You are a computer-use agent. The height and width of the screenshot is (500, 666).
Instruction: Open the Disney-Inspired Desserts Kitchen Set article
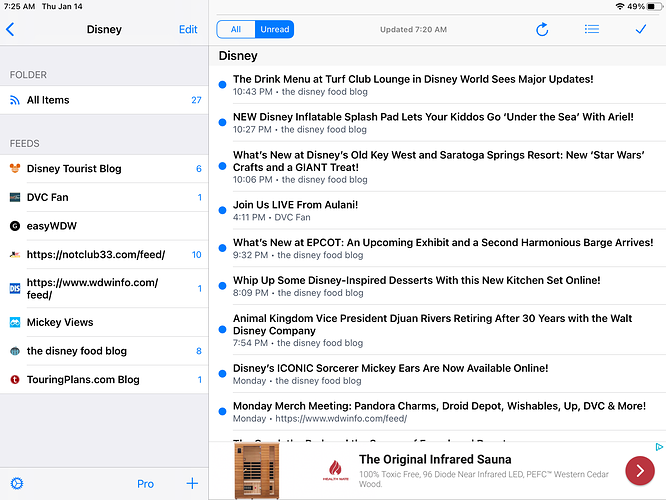(x=437, y=286)
